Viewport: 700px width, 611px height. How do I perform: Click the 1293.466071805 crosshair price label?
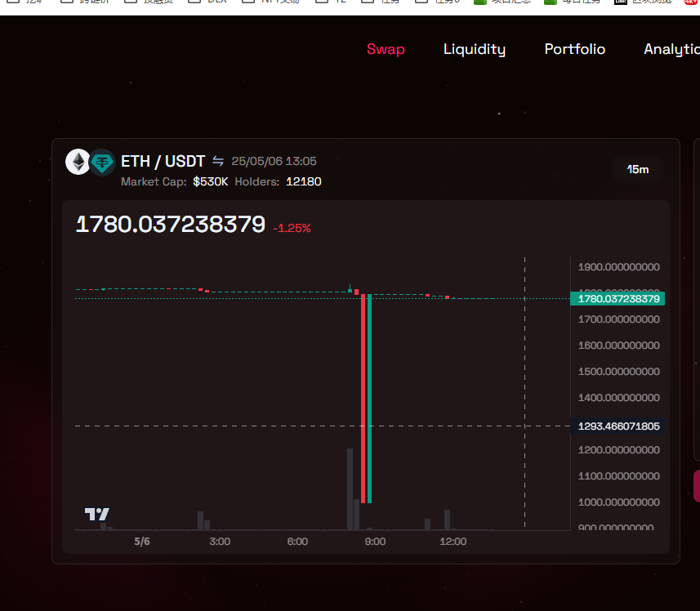click(618, 426)
